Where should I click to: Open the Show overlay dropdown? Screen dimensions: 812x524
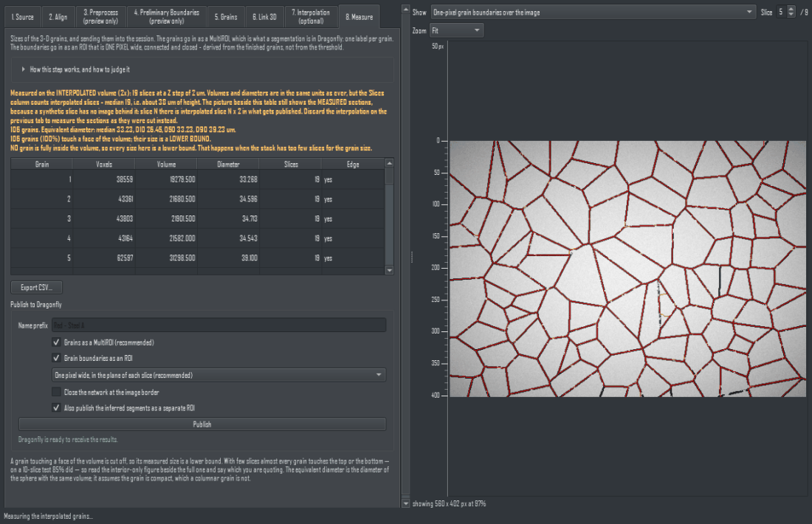click(x=593, y=13)
